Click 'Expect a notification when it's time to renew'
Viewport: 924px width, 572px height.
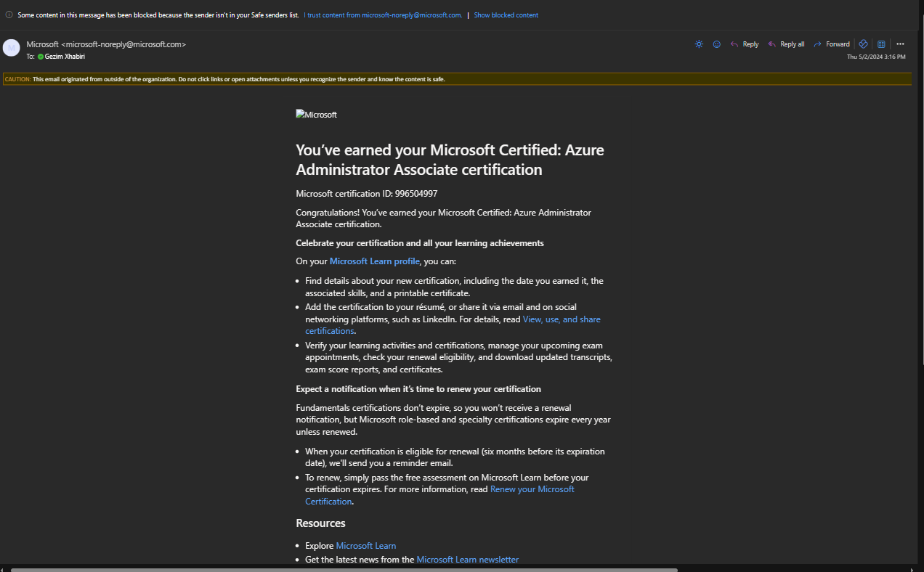click(418, 389)
